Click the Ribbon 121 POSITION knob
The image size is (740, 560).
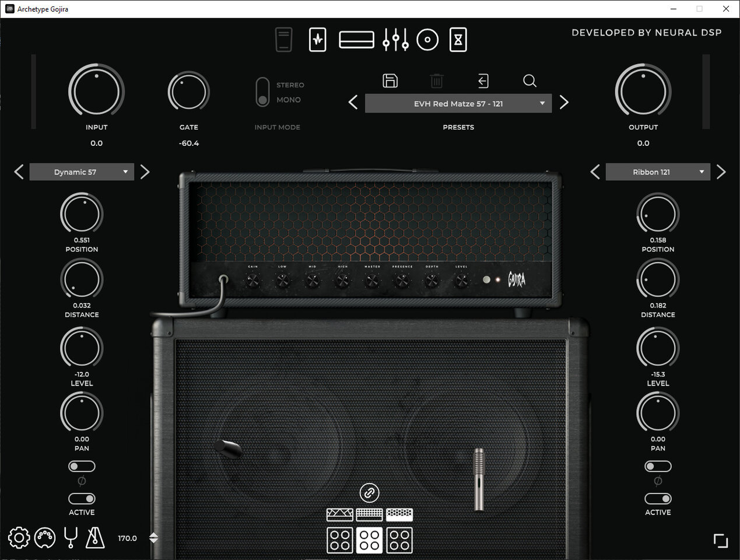[x=658, y=214]
